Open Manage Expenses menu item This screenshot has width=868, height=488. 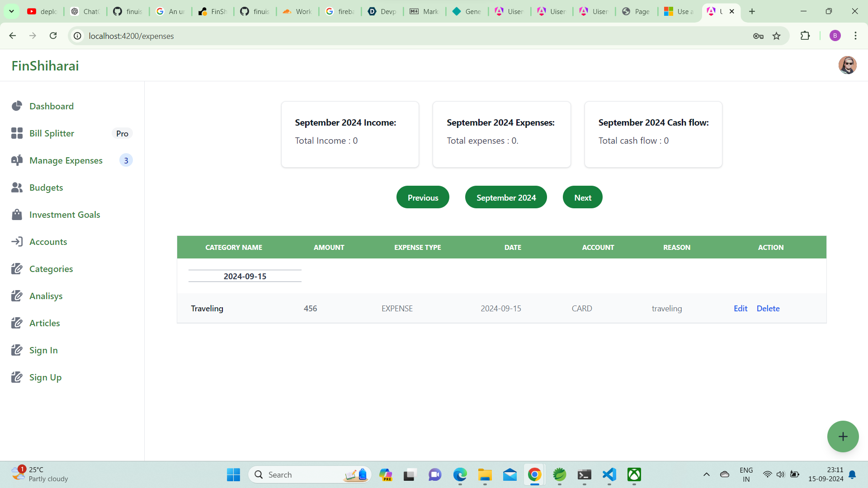click(x=66, y=160)
